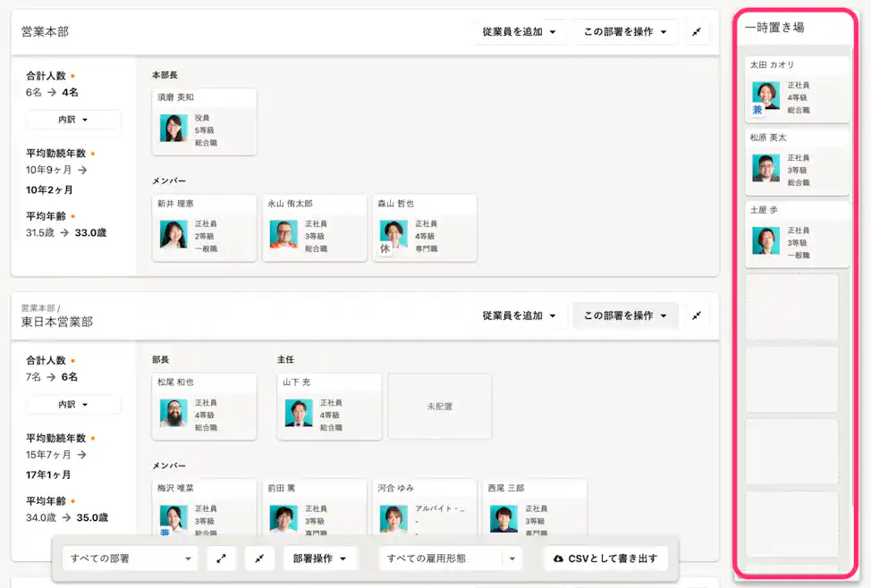Expand the 内訳 breakdown dropdown
Screen dimensions: 871x588
pos(72,118)
